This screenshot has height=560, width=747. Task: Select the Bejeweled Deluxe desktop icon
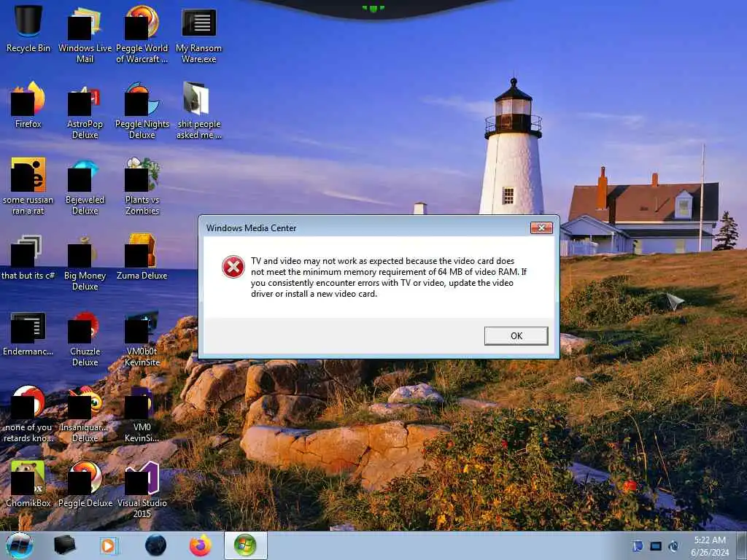[x=85, y=187]
